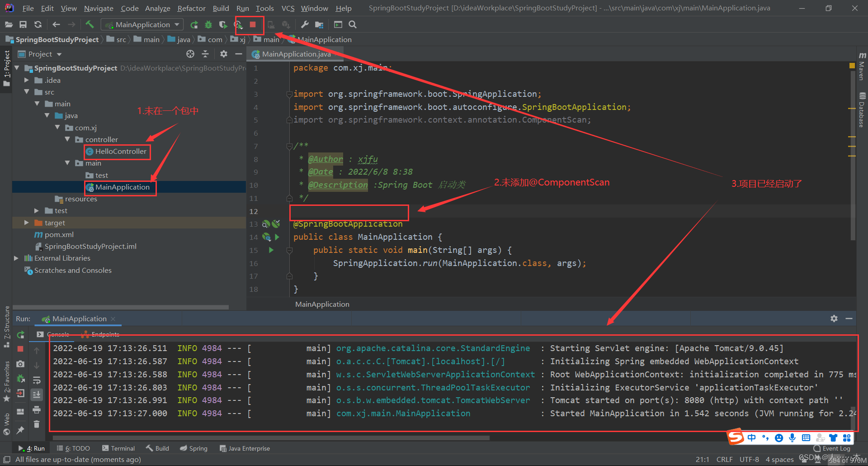Open the Terminal tool window

(x=118, y=448)
